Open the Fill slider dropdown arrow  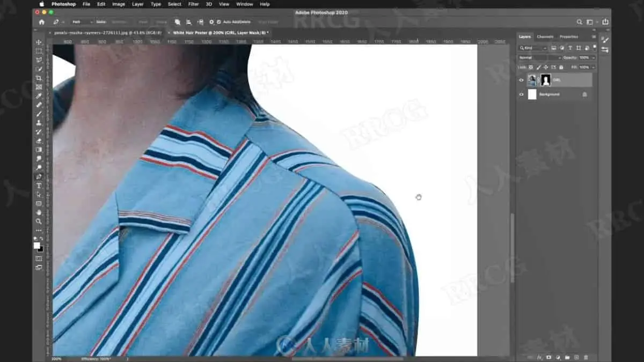(x=593, y=67)
